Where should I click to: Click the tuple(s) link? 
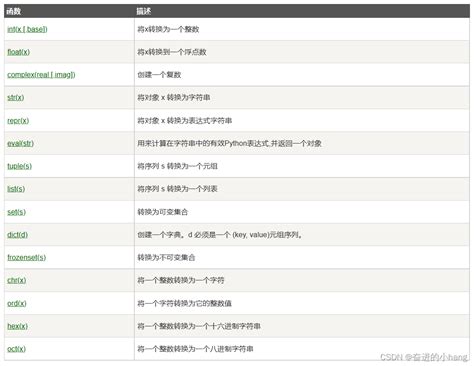[20, 166]
